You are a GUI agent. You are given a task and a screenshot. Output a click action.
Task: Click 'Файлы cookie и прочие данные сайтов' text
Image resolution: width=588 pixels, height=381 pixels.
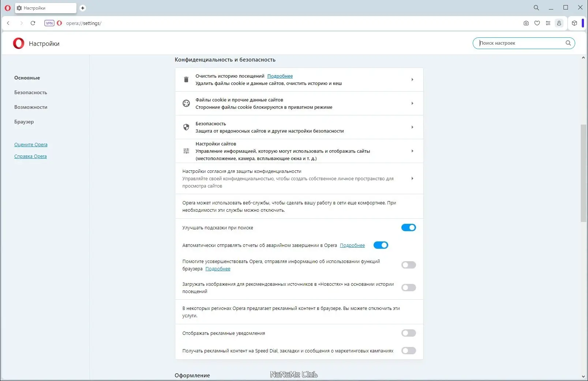pos(239,100)
